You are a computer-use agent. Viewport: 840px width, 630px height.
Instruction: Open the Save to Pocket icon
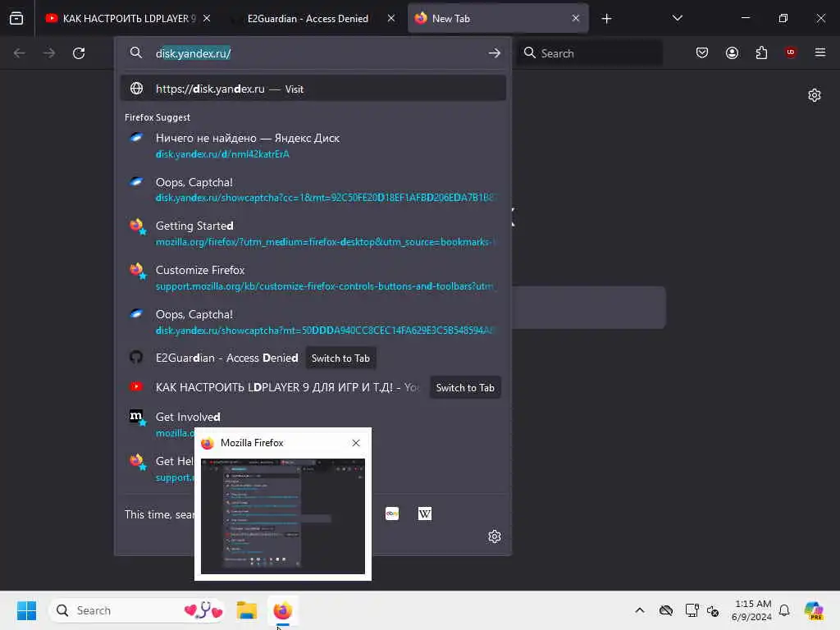tap(702, 52)
